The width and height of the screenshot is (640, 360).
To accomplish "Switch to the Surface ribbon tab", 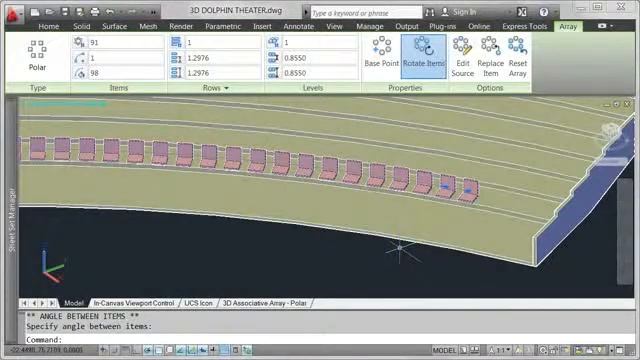I will tap(114, 27).
